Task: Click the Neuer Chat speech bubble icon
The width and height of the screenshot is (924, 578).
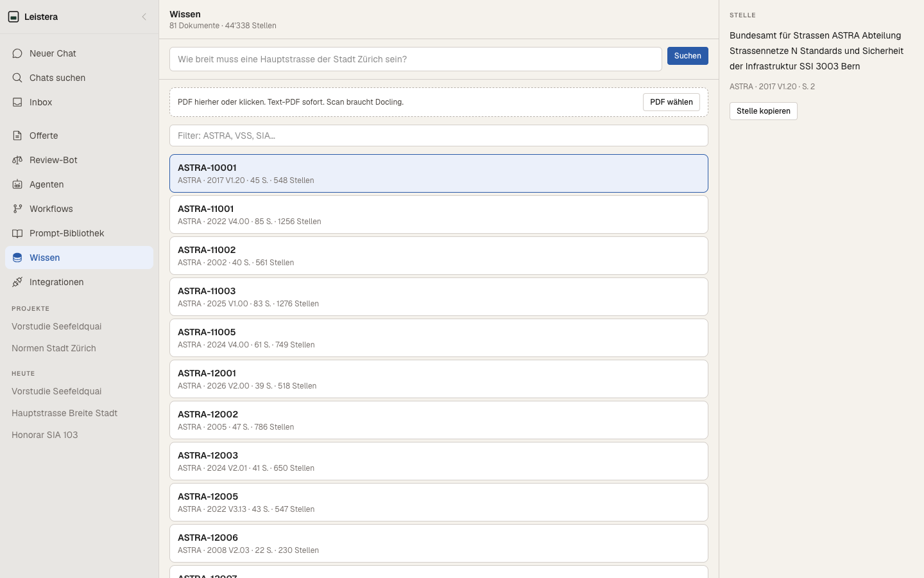Action: 17,53
